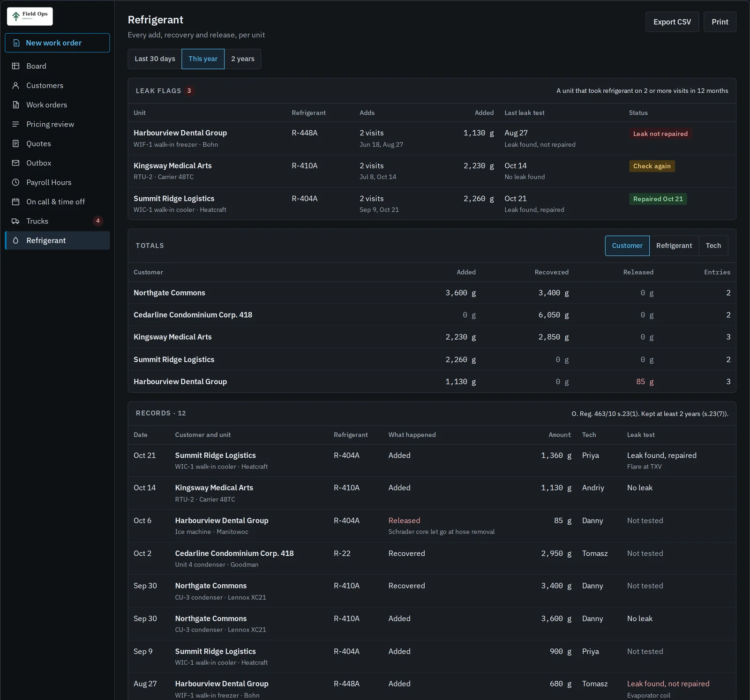Open the Pricing review page
The width and height of the screenshot is (750, 700).
point(57,124)
